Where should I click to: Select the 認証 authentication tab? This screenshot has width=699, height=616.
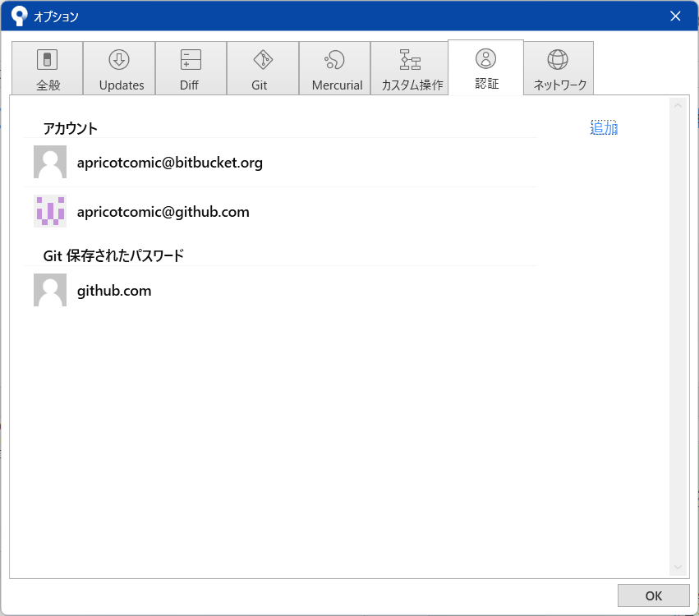click(486, 67)
